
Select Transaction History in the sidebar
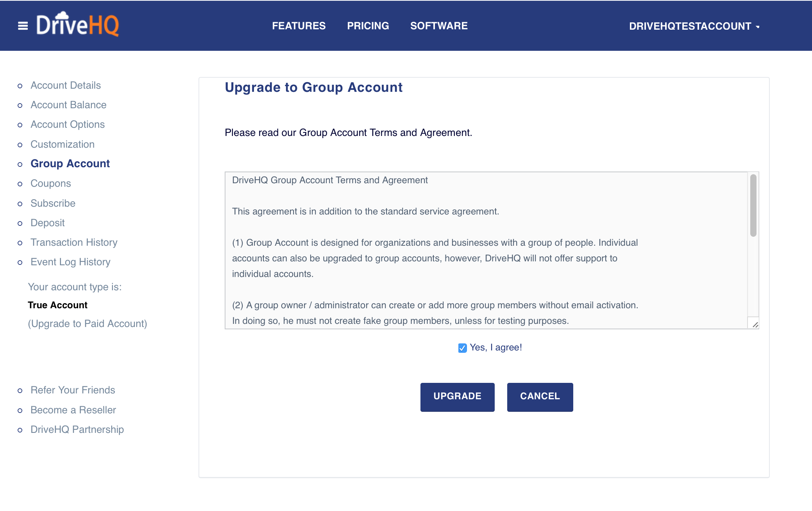(74, 242)
